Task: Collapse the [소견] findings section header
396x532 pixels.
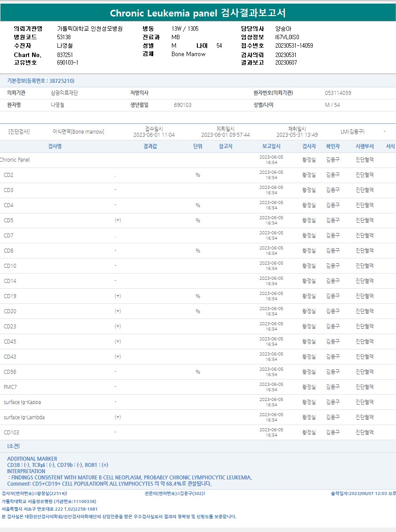Action: click(13, 446)
